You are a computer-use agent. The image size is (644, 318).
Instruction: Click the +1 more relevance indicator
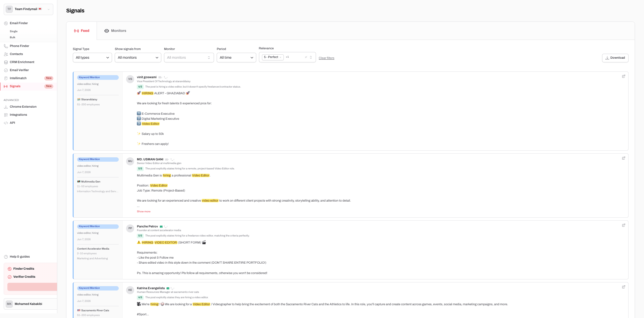tap(287, 57)
